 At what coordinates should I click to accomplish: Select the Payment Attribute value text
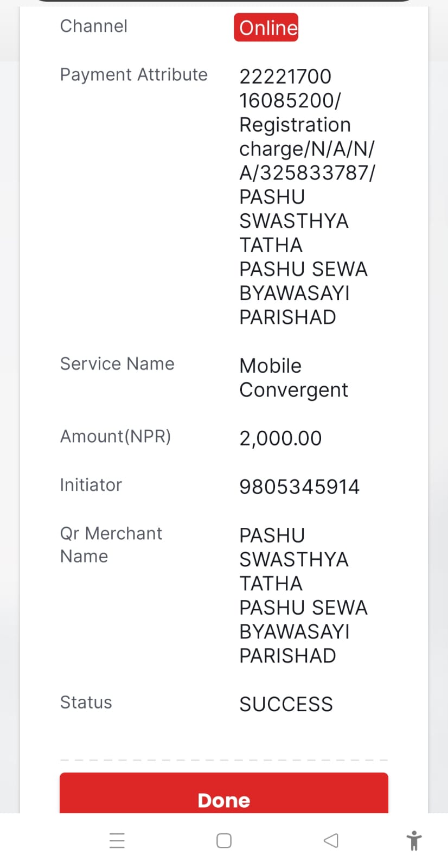[x=307, y=196]
